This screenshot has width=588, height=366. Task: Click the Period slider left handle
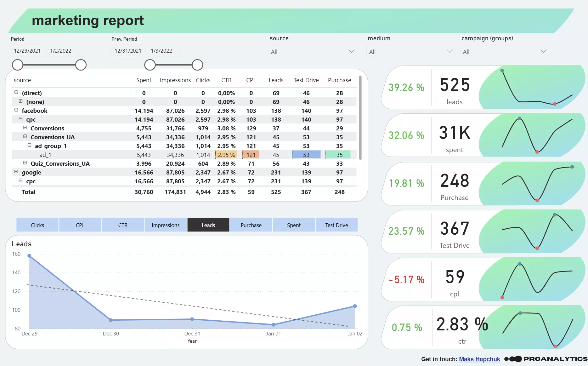coord(18,65)
